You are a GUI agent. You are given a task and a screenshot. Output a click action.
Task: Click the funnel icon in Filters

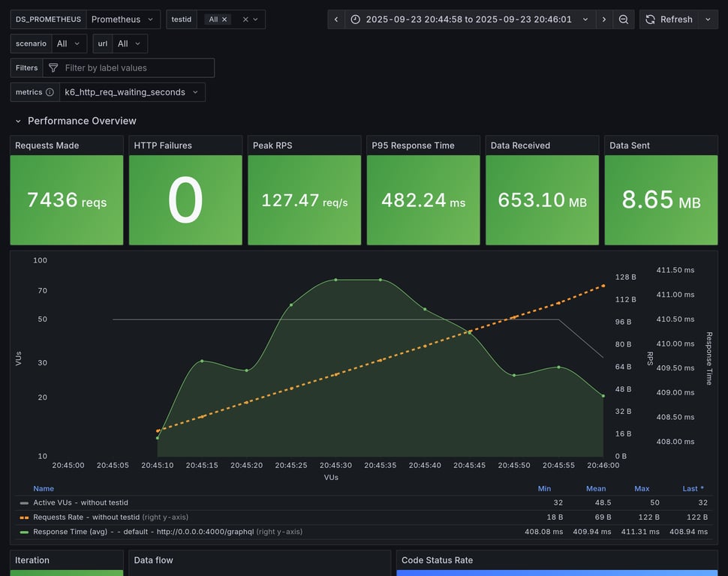pyautogui.click(x=53, y=68)
